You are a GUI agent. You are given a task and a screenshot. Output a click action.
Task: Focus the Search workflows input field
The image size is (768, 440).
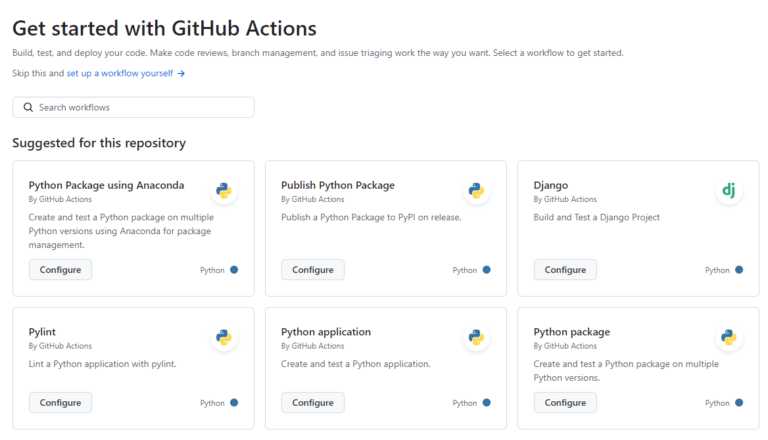click(133, 107)
